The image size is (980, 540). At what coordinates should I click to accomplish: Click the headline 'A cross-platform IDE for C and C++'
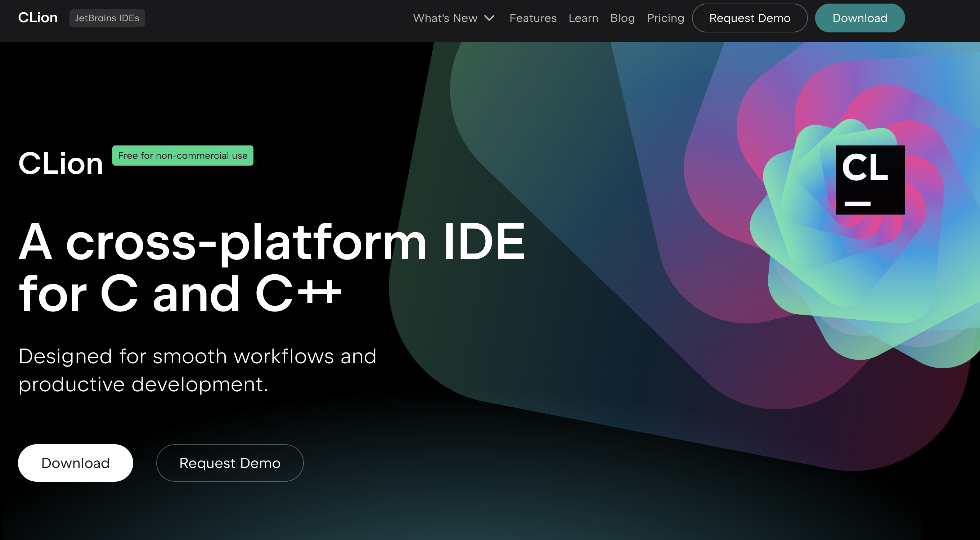(x=271, y=268)
